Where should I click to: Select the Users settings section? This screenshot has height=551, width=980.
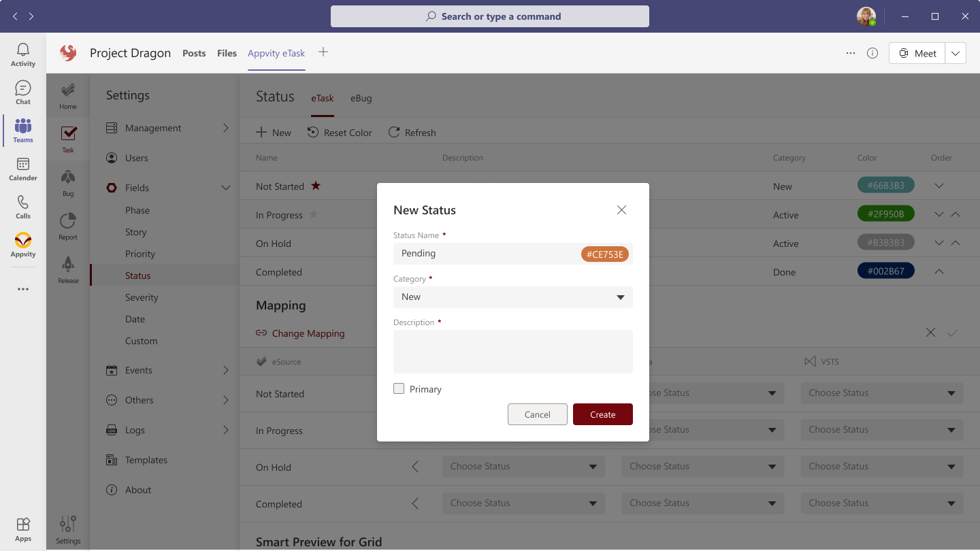coord(136,157)
